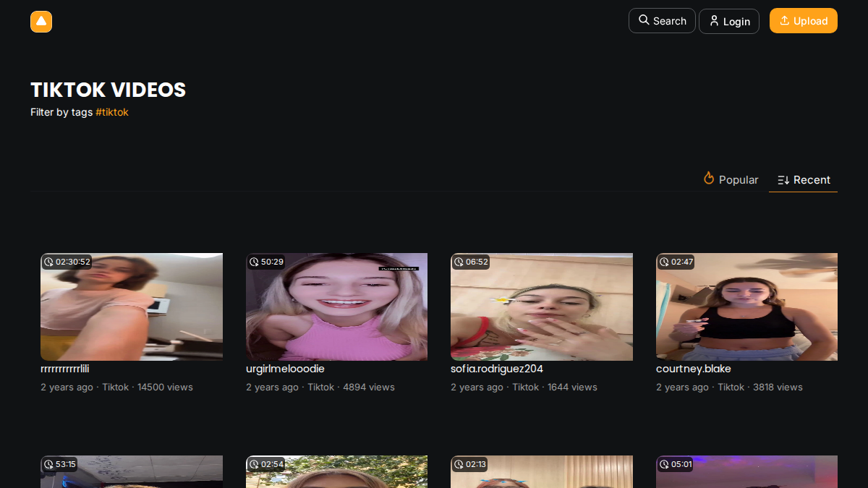This screenshot has height=488, width=868.
Task: Select the Recent sorting tab
Action: coord(804,179)
